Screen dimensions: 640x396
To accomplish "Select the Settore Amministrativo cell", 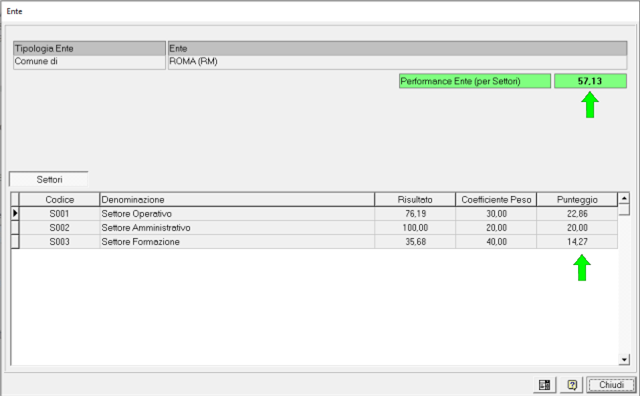I will [237, 227].
